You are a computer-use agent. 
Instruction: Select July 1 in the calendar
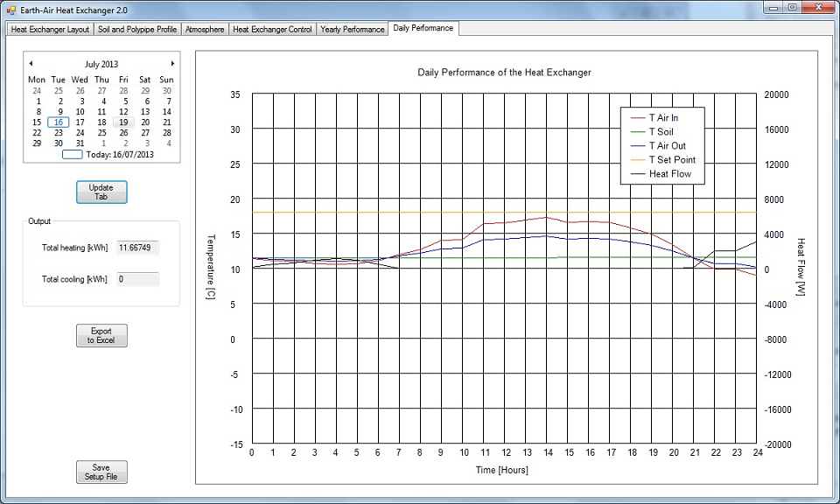[37, 101]
